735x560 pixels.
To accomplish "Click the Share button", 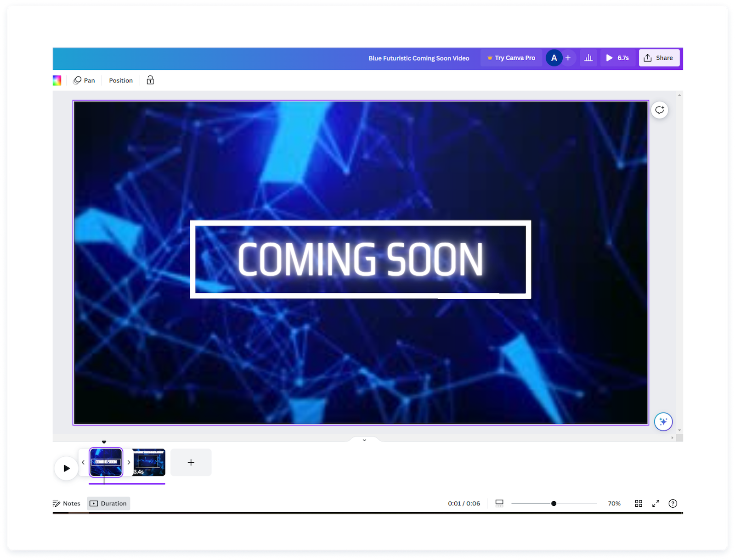I will (x=659, y=58).
